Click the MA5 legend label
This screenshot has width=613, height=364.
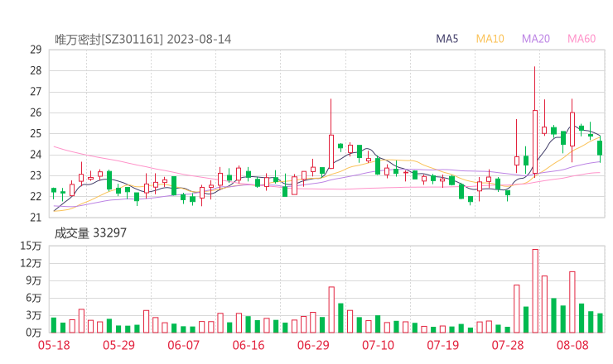(446, 39)
